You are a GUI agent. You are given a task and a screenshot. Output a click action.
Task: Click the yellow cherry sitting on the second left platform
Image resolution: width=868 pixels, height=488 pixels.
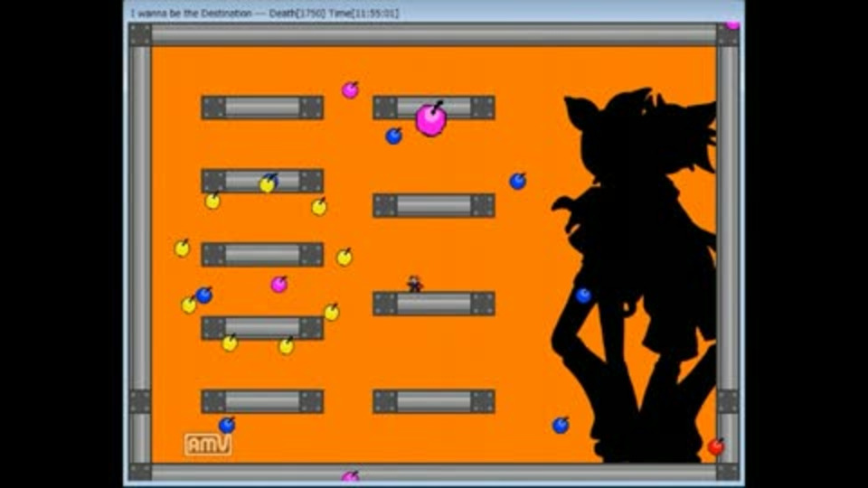tap(268, 184)
